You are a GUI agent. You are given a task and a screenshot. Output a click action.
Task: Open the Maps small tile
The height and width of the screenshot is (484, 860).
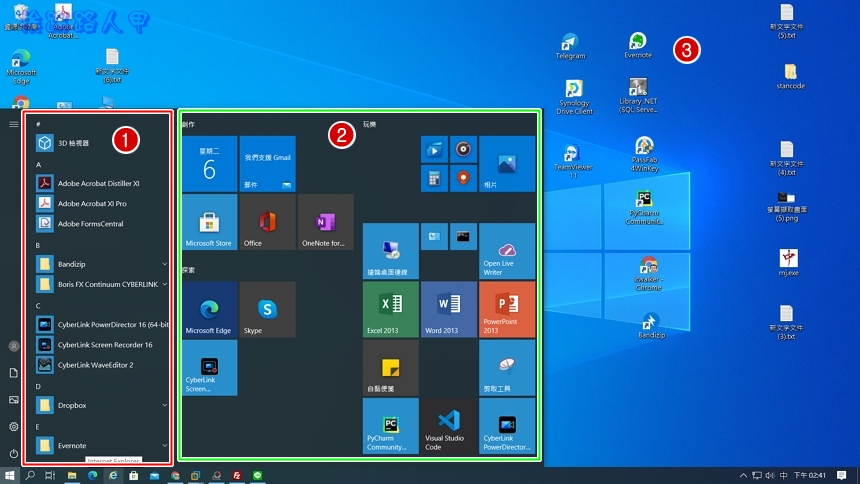[x=463, y=178]
